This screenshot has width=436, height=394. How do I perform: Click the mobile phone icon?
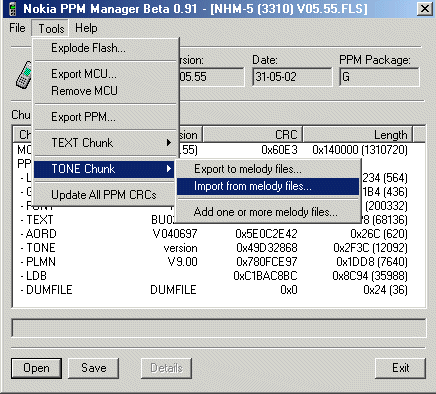[x=23, y=75]
